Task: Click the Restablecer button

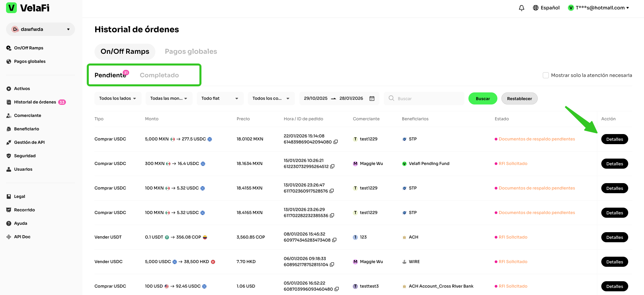Action: [519, 99]
